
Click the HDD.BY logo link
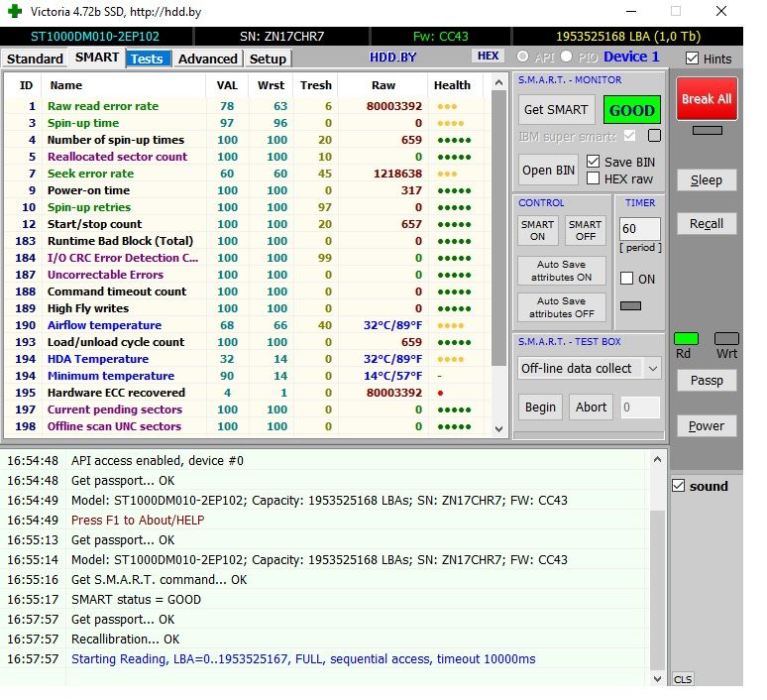393,58
